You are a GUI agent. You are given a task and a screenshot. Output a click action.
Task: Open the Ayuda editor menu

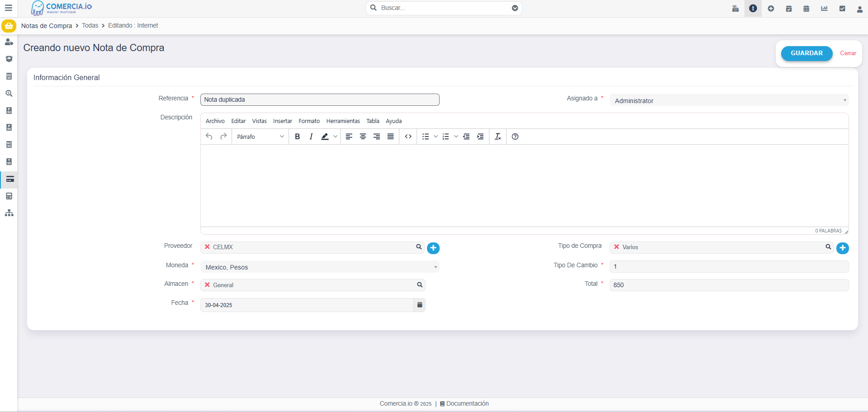pyautogui.click(x=394, y=121)
